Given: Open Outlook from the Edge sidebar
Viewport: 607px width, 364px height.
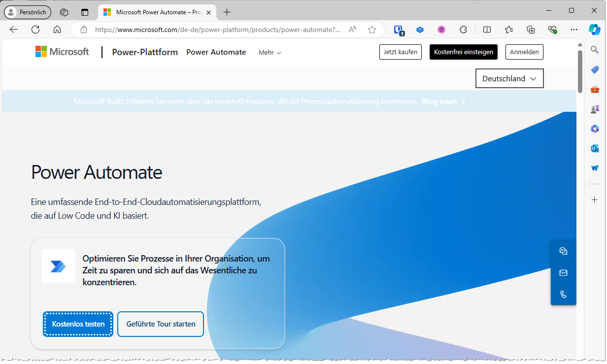Looking at the screenshot, I should click(x=595, y=148).
